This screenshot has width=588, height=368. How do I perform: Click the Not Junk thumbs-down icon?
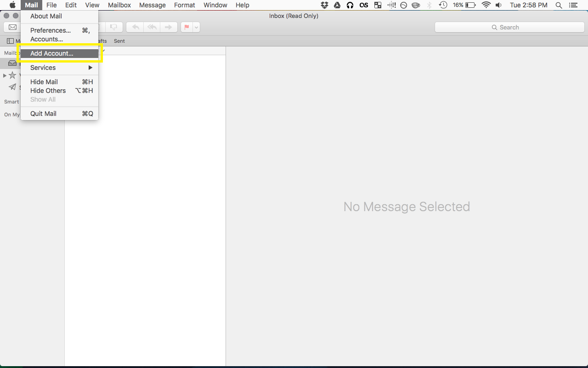114,27
